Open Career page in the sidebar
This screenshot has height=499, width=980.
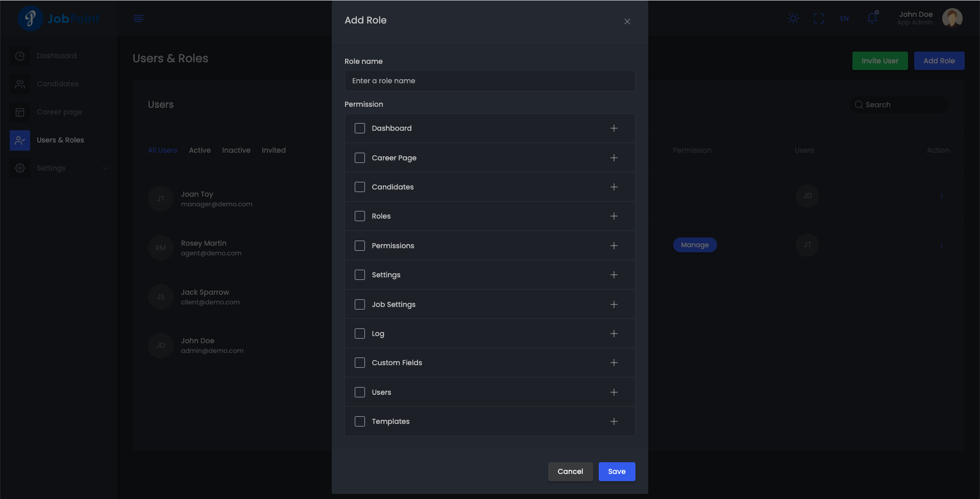click(59, 112)
